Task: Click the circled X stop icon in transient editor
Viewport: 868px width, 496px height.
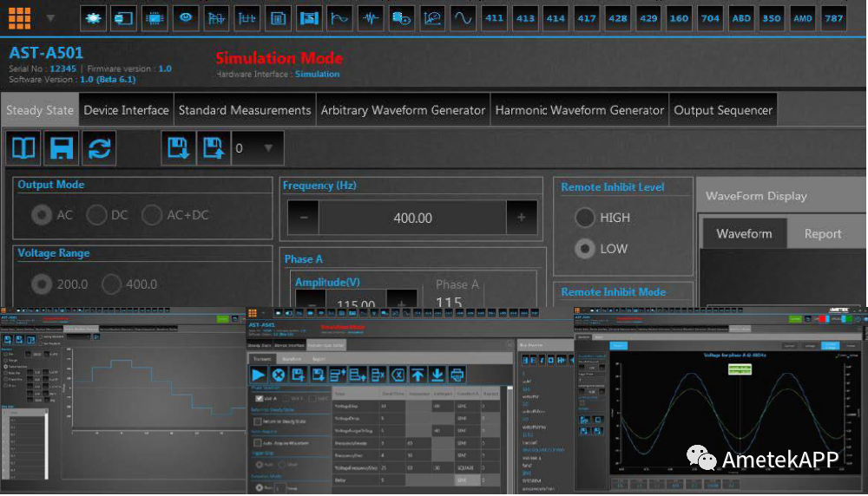Action: 279,375
